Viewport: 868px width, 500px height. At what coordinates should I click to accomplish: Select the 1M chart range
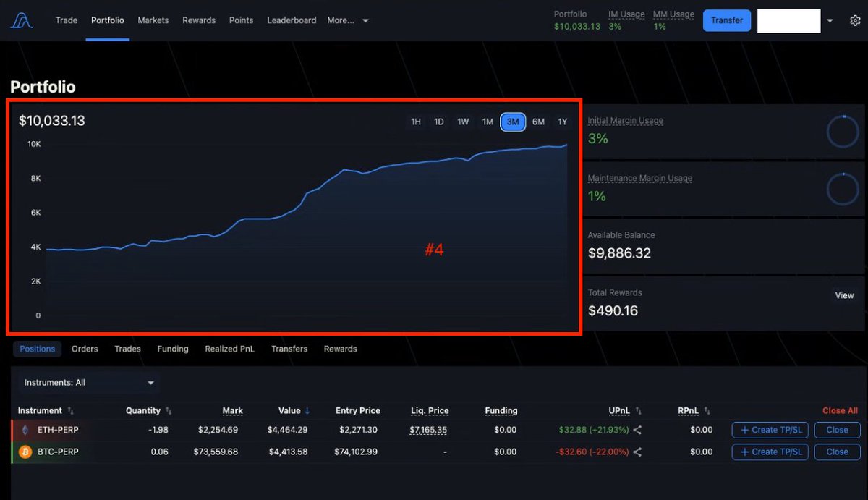click(x=488, y=122)
